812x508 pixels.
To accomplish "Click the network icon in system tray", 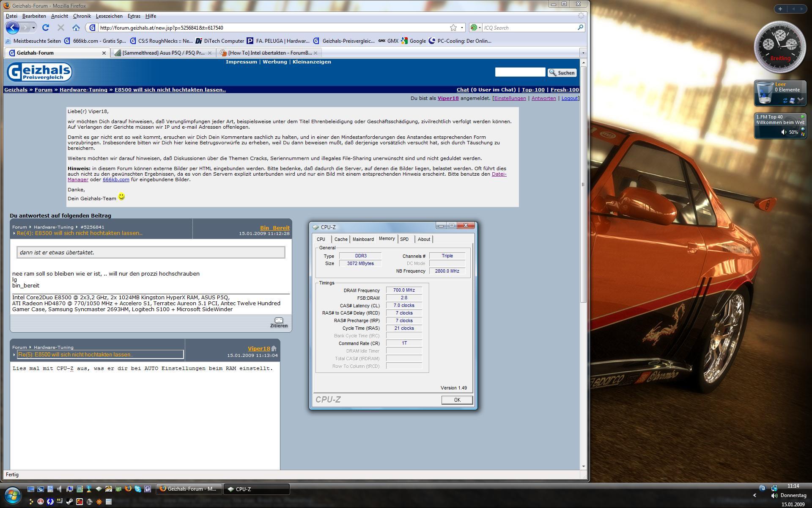I will point(774,488).
